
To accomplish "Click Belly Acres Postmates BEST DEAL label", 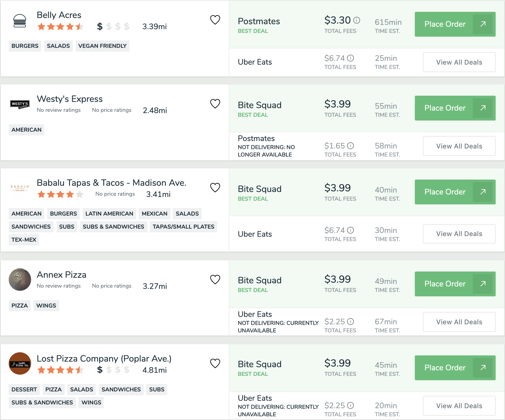I will 253,31.
